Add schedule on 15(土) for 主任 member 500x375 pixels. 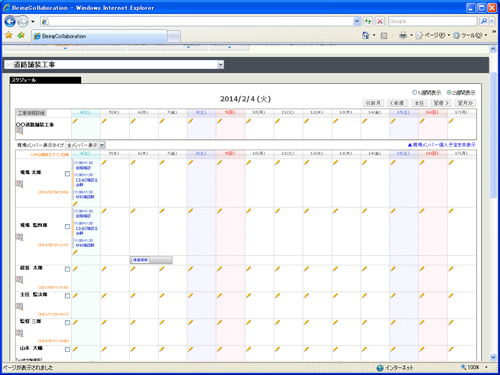click(393, 295)
